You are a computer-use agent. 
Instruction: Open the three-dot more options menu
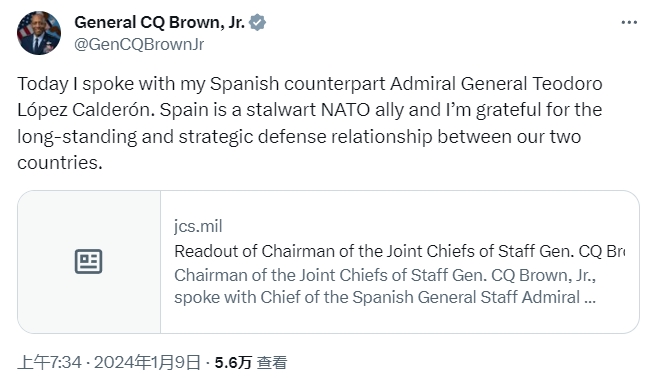629,22
